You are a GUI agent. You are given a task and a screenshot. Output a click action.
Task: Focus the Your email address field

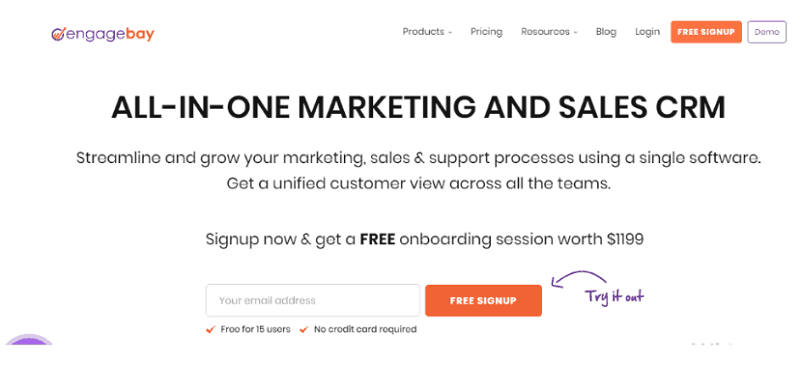pyautogui.click(x=313, y=301)
